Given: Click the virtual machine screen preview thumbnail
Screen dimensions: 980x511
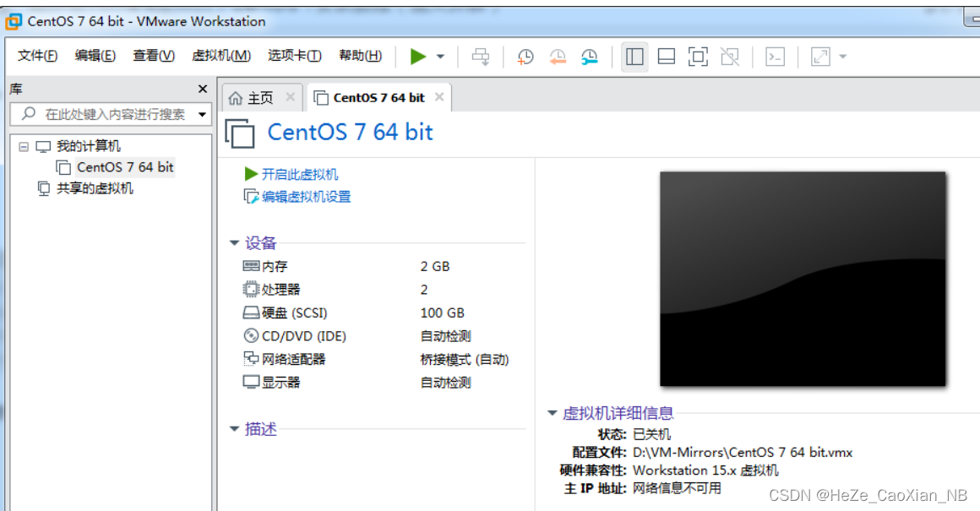Looking at the screenshot, I should pyautogui.click(x=803, y=279).
